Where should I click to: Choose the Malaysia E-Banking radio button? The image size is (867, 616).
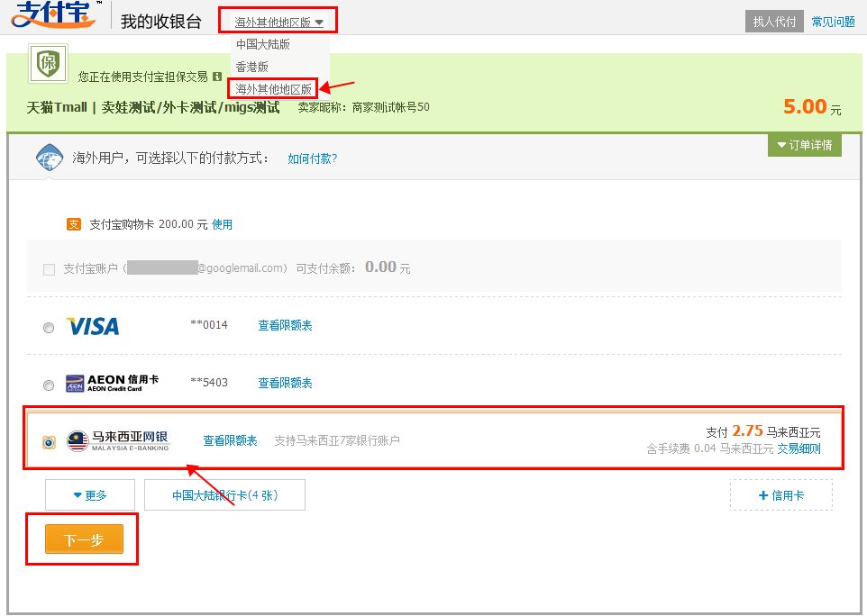click(x=49, y=442)
